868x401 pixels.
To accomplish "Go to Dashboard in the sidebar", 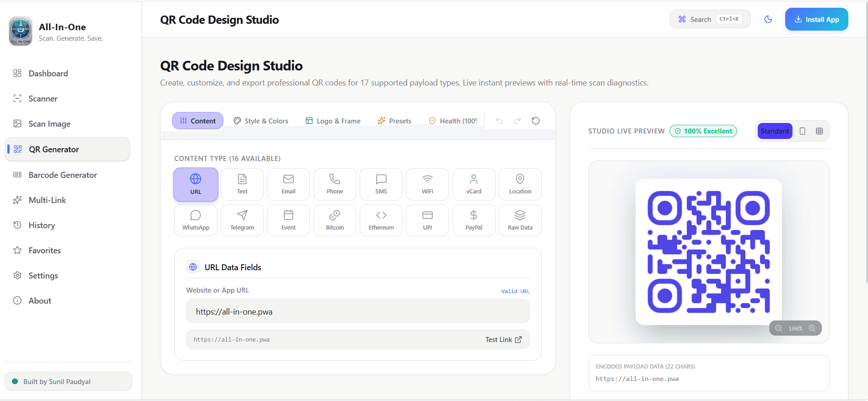I will coord(67,74).
